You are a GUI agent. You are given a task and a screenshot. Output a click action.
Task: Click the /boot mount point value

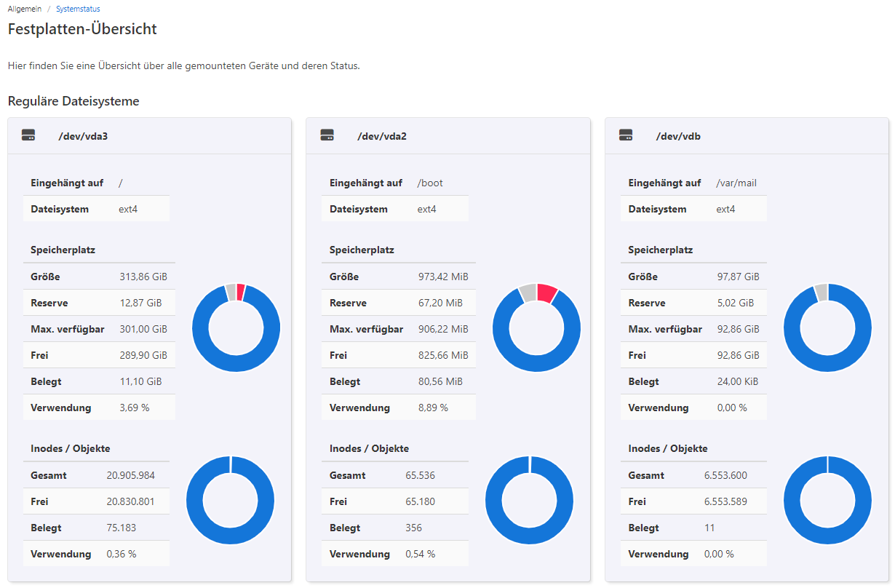[x=429, y=183]
